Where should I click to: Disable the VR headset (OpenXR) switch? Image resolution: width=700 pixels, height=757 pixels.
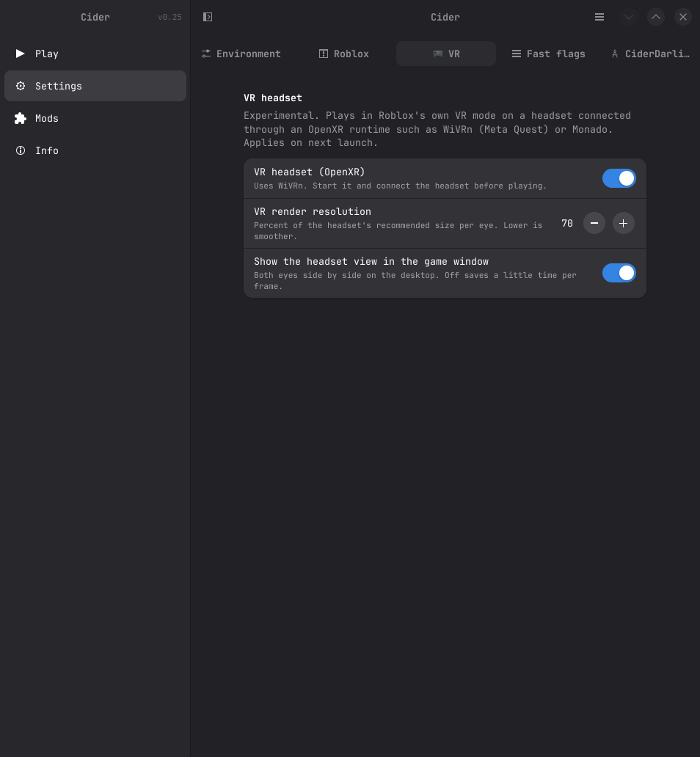pyautogui.click(x=619, y=179)
